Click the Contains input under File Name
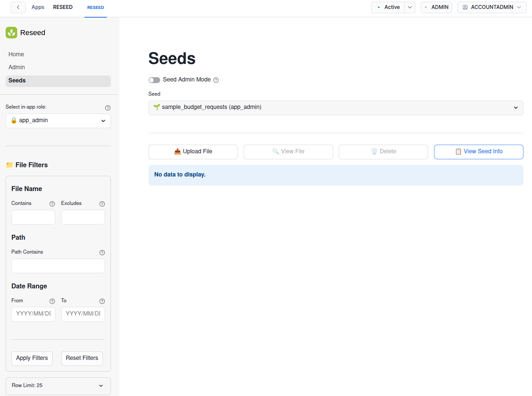Image resolution: width=532 pixels, height=396 pixels. pyautogui.click(x=33, y=217)
